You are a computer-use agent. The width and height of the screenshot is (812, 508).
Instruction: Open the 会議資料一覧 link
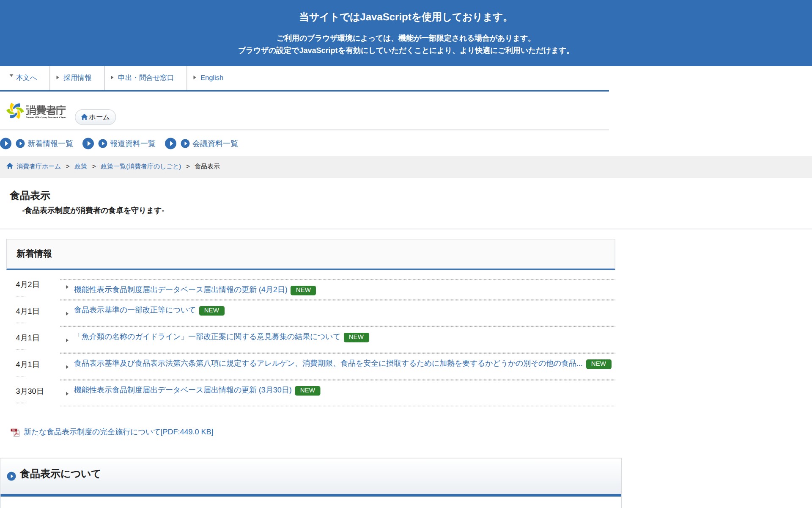[215, 144]
